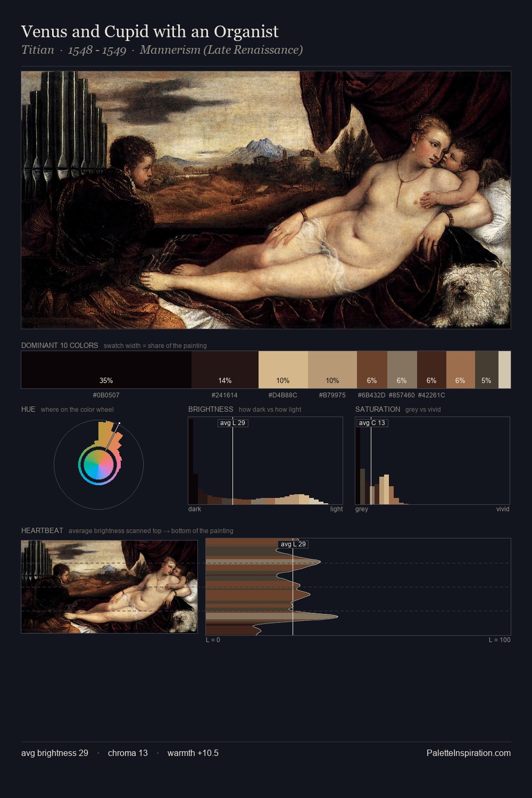The width and height of the screenshot is (532, 798).
Task: Click the brightness histogram chart
Action: pos(265,461)
